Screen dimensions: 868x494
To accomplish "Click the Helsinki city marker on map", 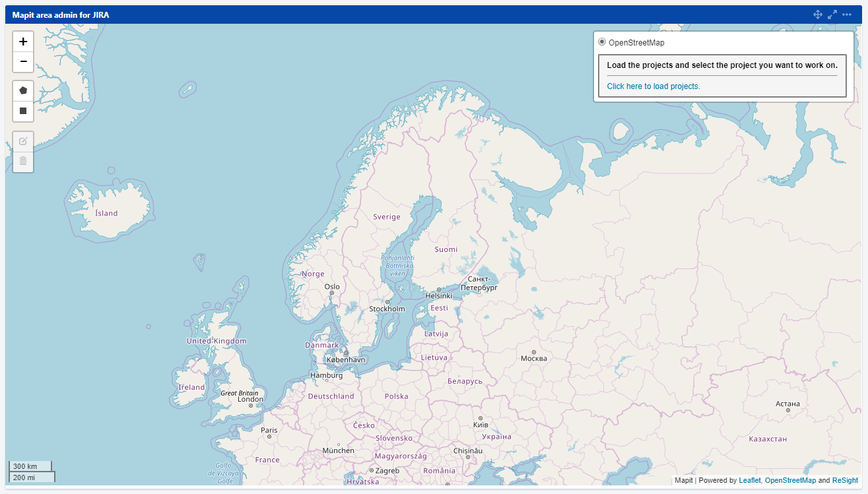I will tap(438, 290).
